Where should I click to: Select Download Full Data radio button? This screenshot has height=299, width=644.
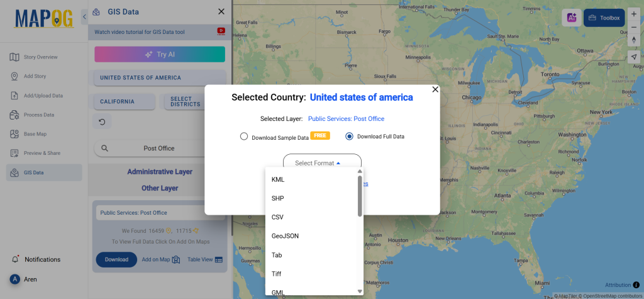[349, 136]
